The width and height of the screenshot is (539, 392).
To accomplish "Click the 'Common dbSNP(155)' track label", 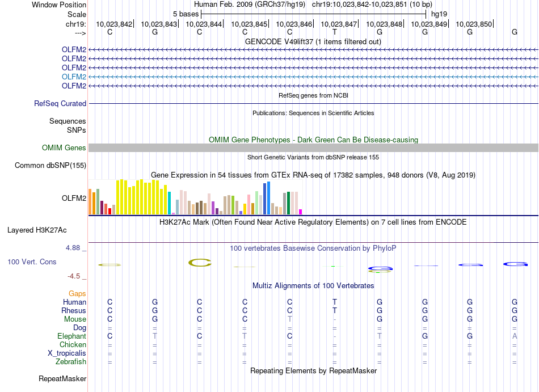I will pyautogui.click(x=50, y=165).
